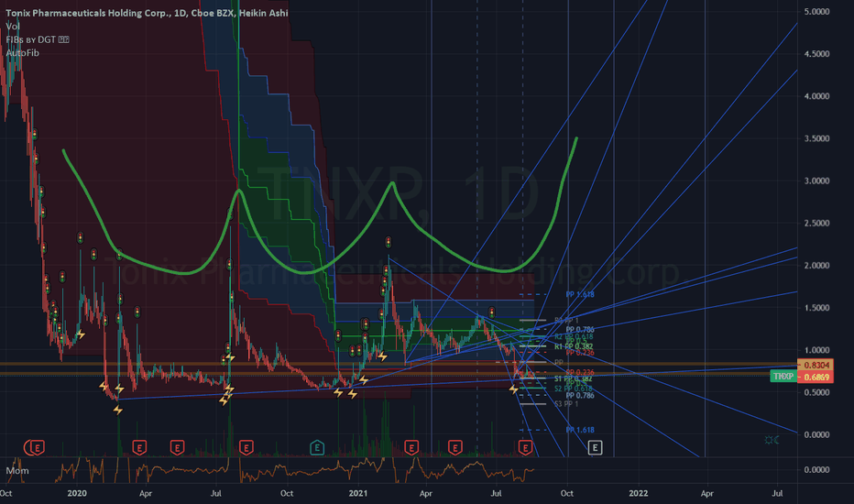Click the 3.5000 price axis label
This screenshot has height=504, width=854.
(x=816, y=138)
